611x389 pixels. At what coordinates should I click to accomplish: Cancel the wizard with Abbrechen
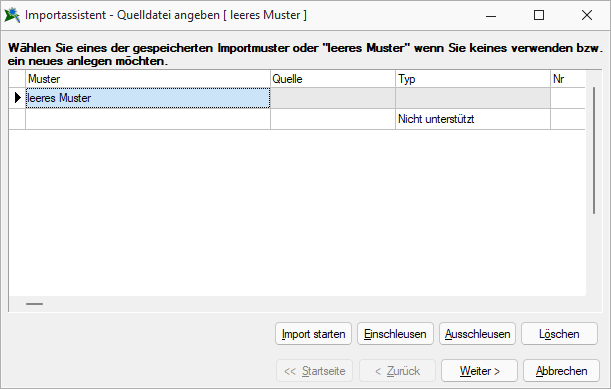561,370
